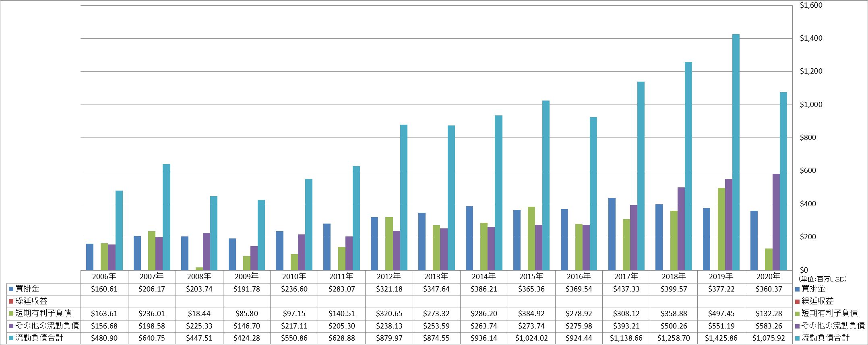Image resolution: width=868 pixels, height=345 pixels.
Task: Click the green 短期有利子負債 legend swatch in the left table
Action: 11,314
